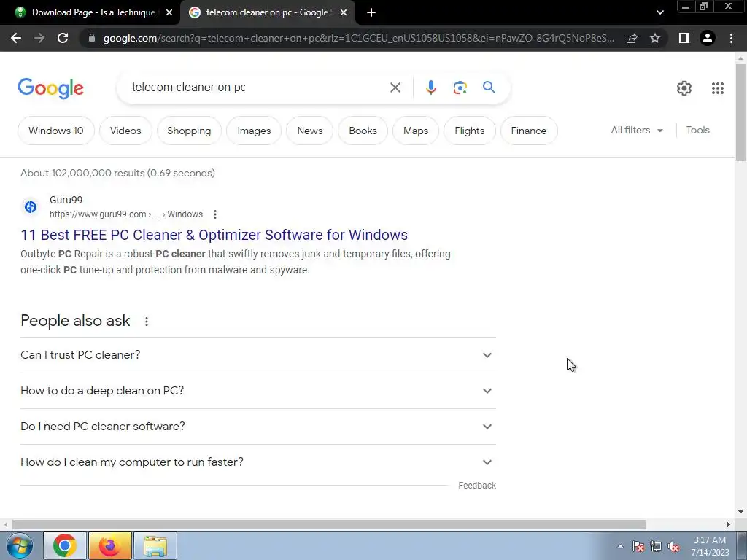Start voice search with microphone
Image resolution: width=747 pixels, height=560 pixels.
click(430, 87)
